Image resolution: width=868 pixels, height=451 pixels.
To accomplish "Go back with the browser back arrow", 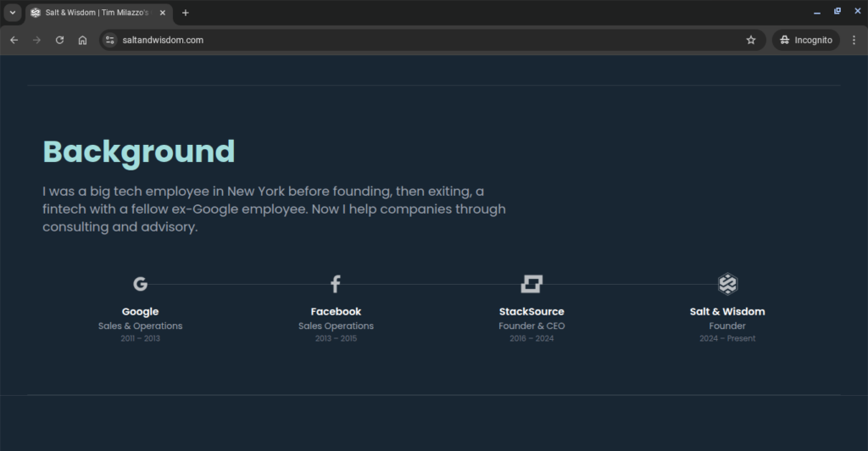I will 14,40.
